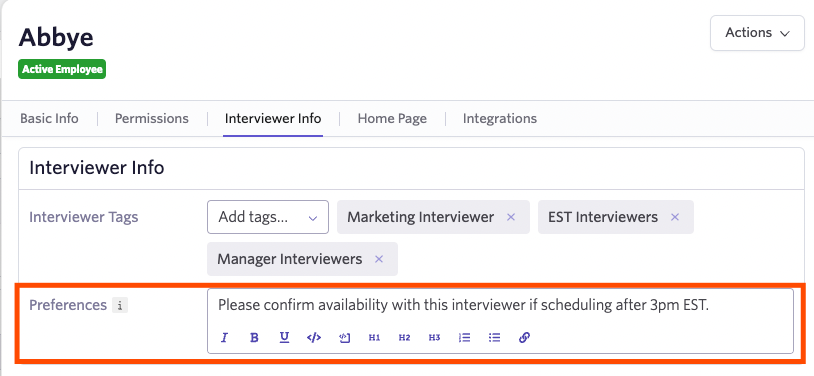814x376 pixels.
Task: Click the Manager Interviewers tag label
Action: (290, 259)
